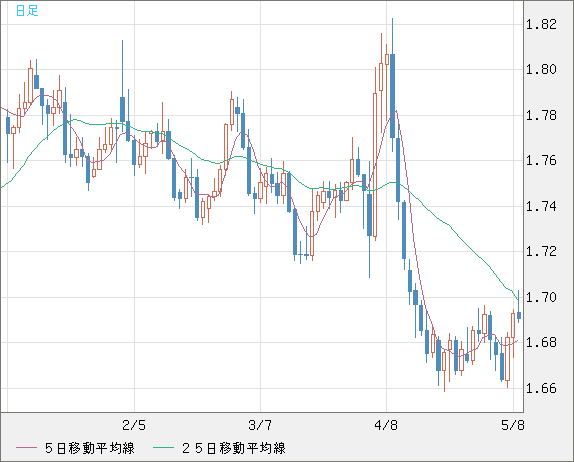This screenshot has height=462, width=574.
Task: Click the 1.74 price axis label
Action: click(x=541, y=206)
